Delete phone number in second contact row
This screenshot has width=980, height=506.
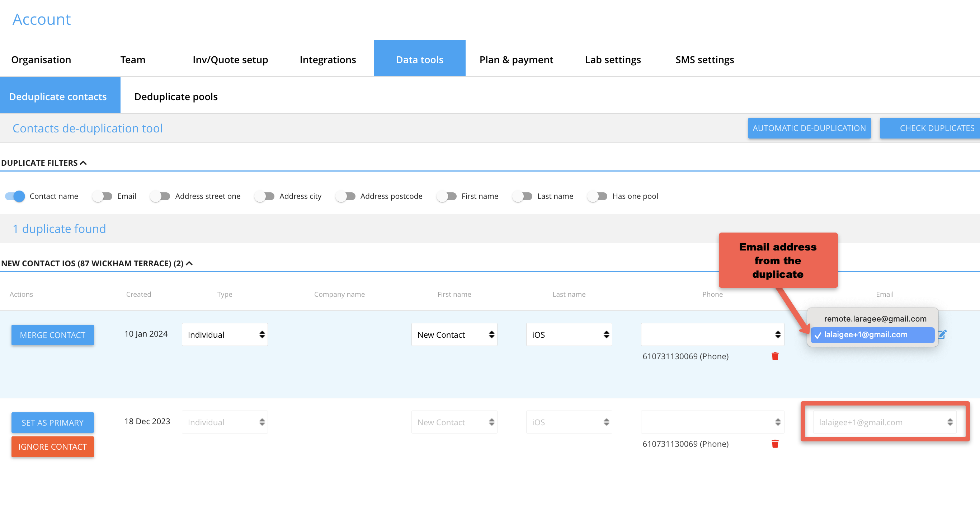[775, 444]
